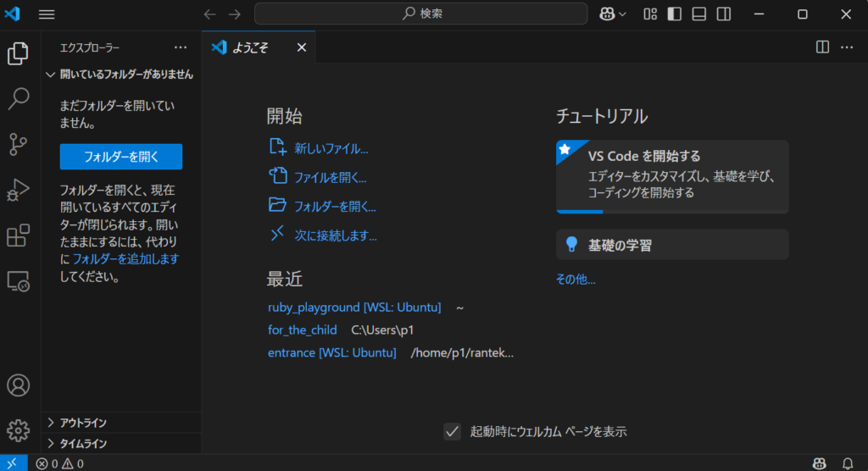The width and height of the screenshot is (868, 471).
Task: Click 新しいファイル... link
Action: point(331,148)
